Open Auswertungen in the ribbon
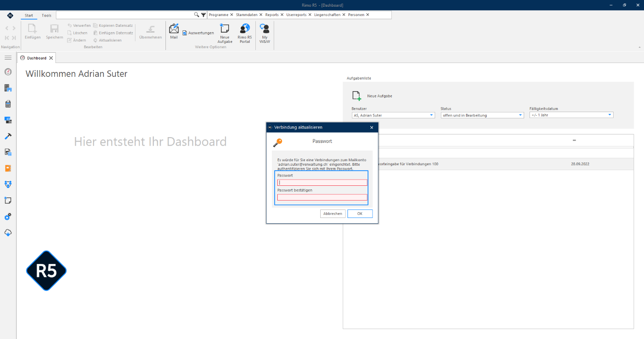 (198, 33)
